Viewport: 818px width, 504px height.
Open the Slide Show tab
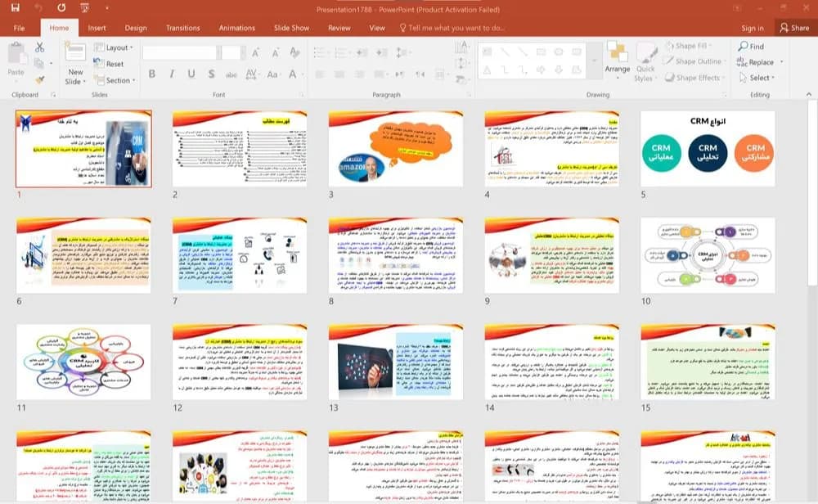[292, 28]
